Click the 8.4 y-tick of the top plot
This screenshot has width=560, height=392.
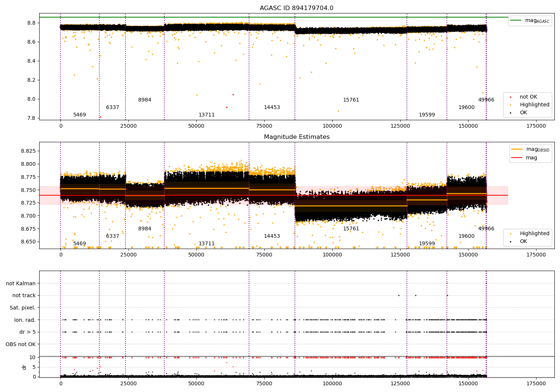[x=31, y=61]
